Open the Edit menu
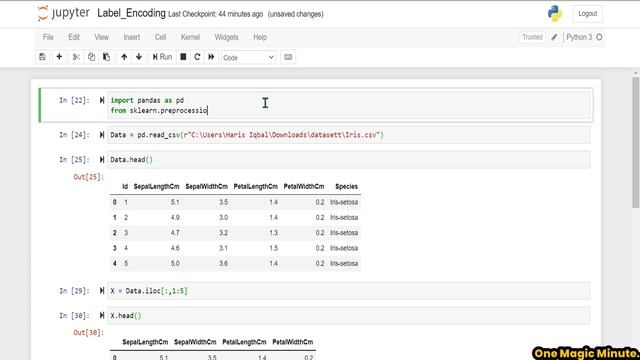Screen dimensions: 640x360 (74, 37)
